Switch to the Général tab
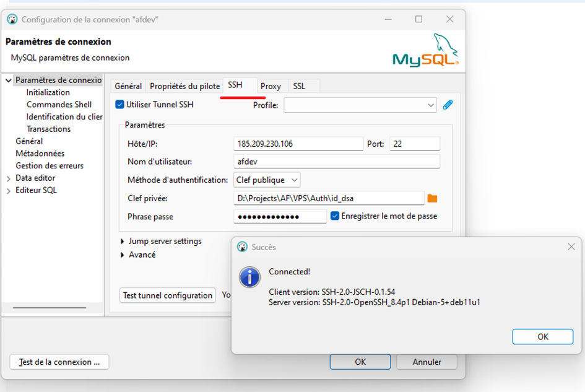The height and width of the screenshot is (392, 585). pos(128,86)
